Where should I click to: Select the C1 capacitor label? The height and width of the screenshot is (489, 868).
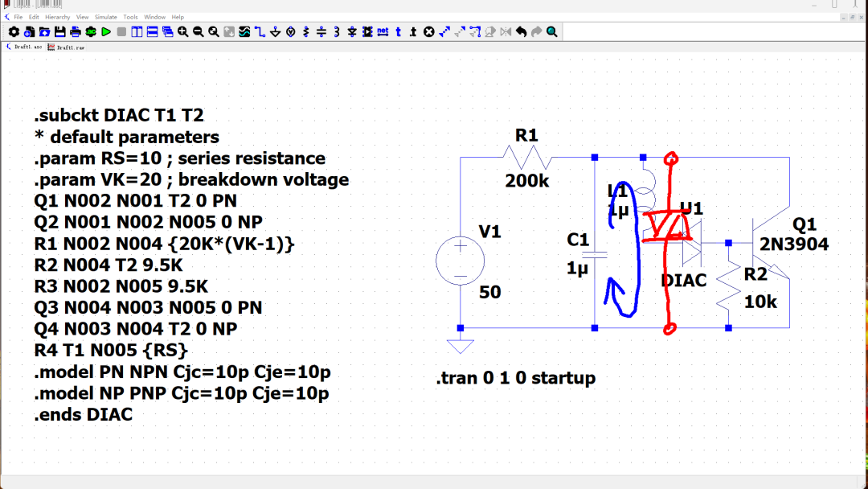point(578,240)
